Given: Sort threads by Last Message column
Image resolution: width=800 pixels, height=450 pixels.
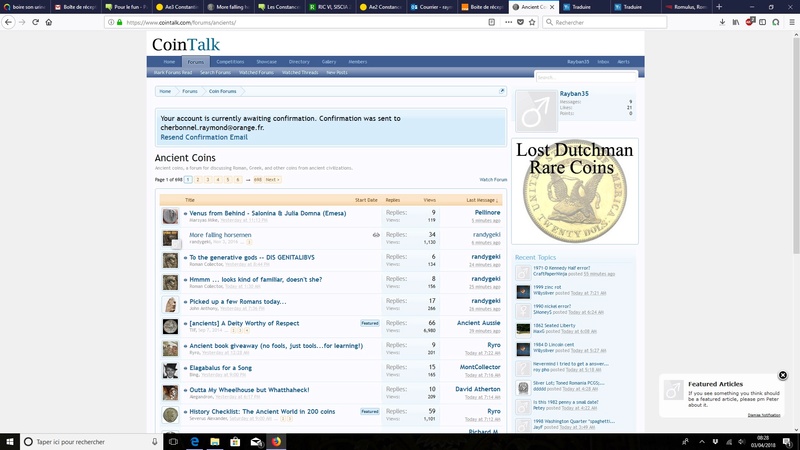Looking at the screenshot, I should click(x=482, y=200).
